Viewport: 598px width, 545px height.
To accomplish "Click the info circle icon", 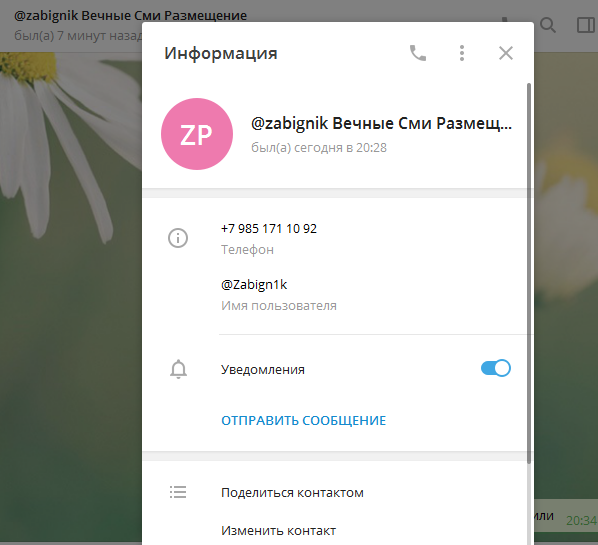I will (x=178, y=238).
